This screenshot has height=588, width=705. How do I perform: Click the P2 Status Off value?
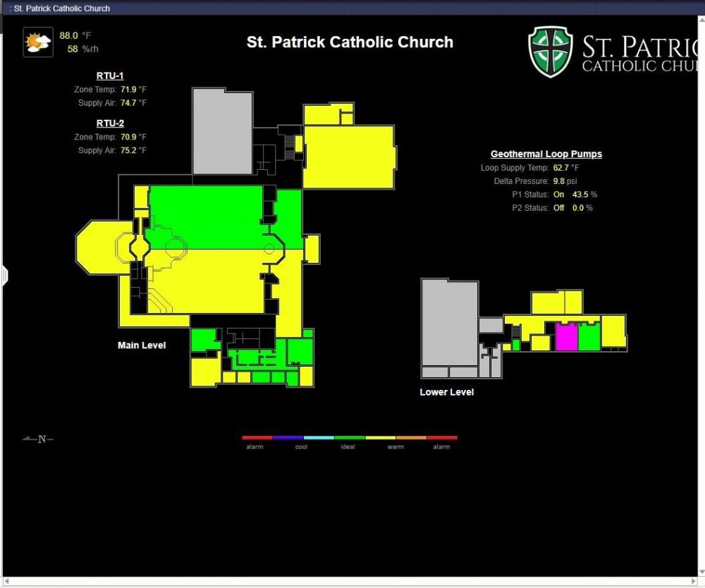click(x=558, y=208)
